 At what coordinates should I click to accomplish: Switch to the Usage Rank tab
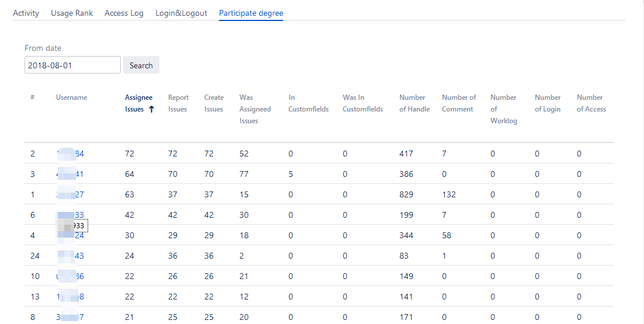coord(72,13)
